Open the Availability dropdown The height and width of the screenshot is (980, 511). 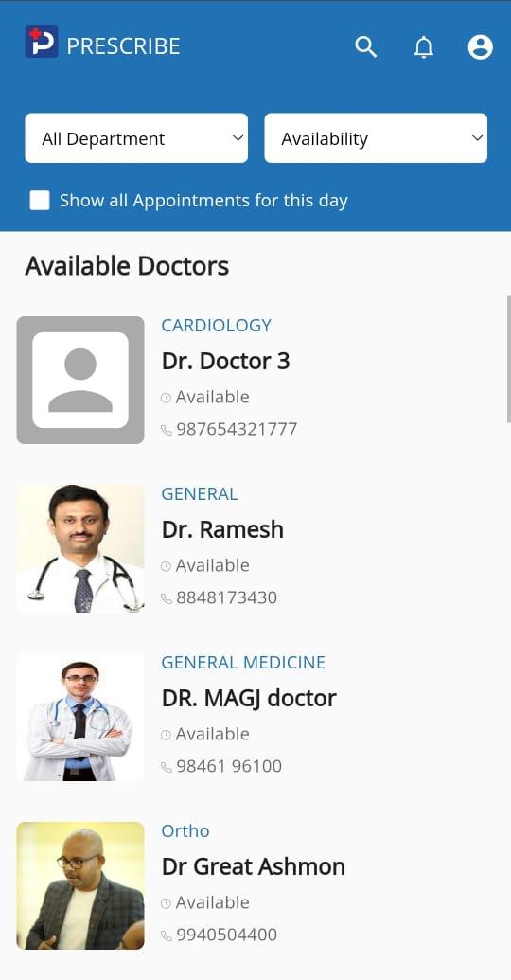[x=376, y=138]
